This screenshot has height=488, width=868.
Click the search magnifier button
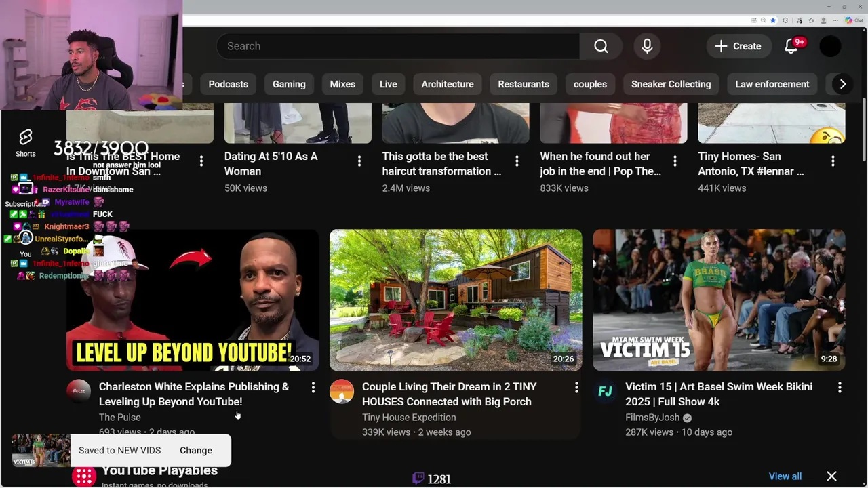point(601,46)
